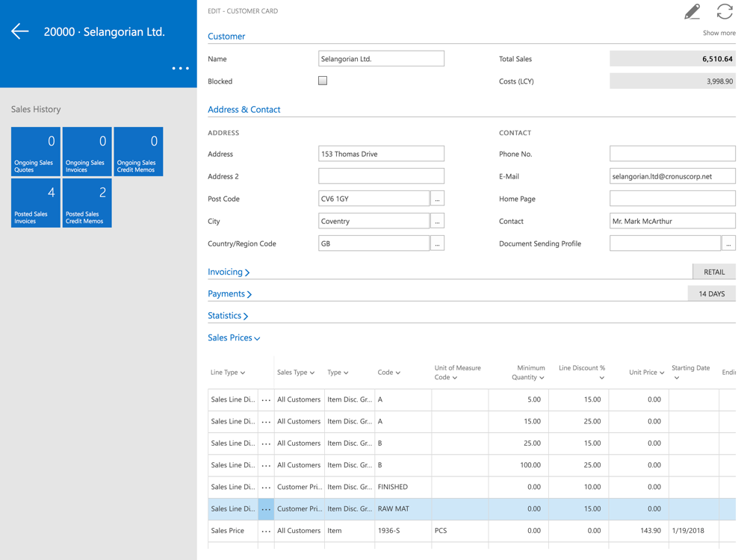Click Show more link
This screenshot has width=747, height=560.
point(719,33)
